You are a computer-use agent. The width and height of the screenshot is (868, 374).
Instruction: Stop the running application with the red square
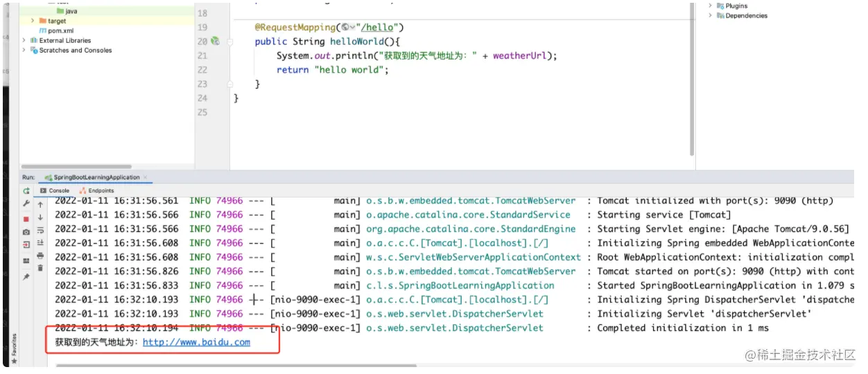(x=26, y=218)
